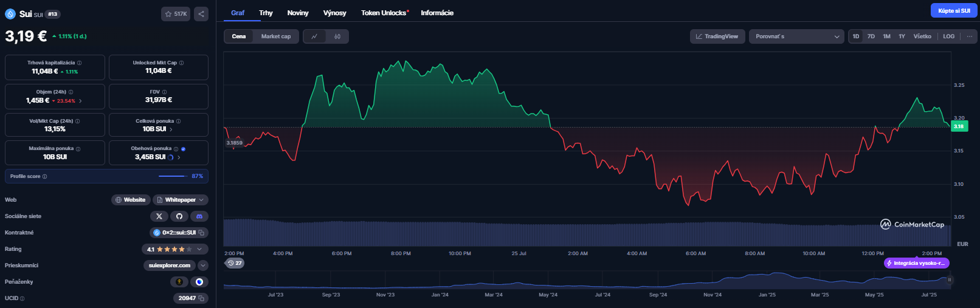980x308 pixels.
Task: Open the X (Twitter) social link
Action: point(159,216)
